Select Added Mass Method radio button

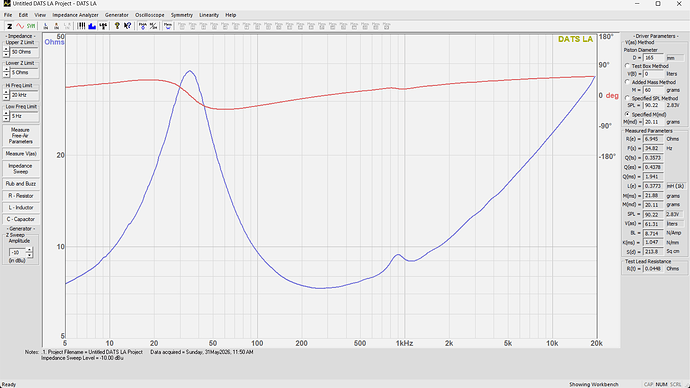628,82
